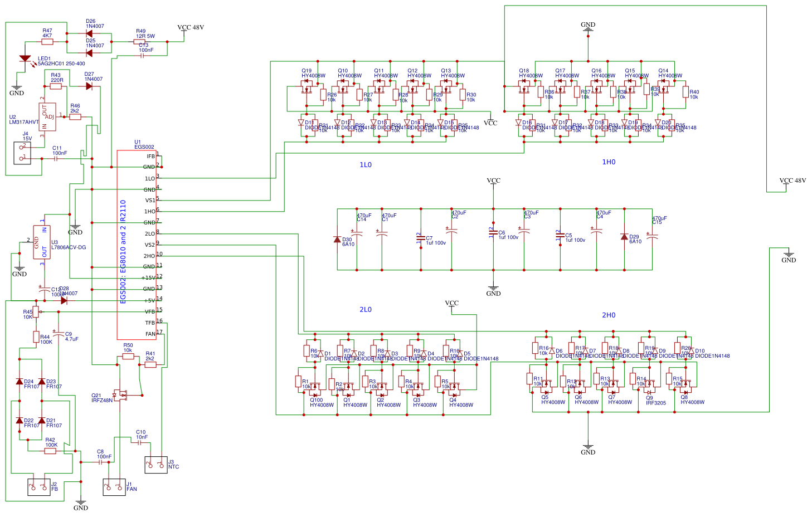Viewport: 812px width, 517px height.
Task: Select capacitor C10 10nF
Action: [x=139, y=443]
